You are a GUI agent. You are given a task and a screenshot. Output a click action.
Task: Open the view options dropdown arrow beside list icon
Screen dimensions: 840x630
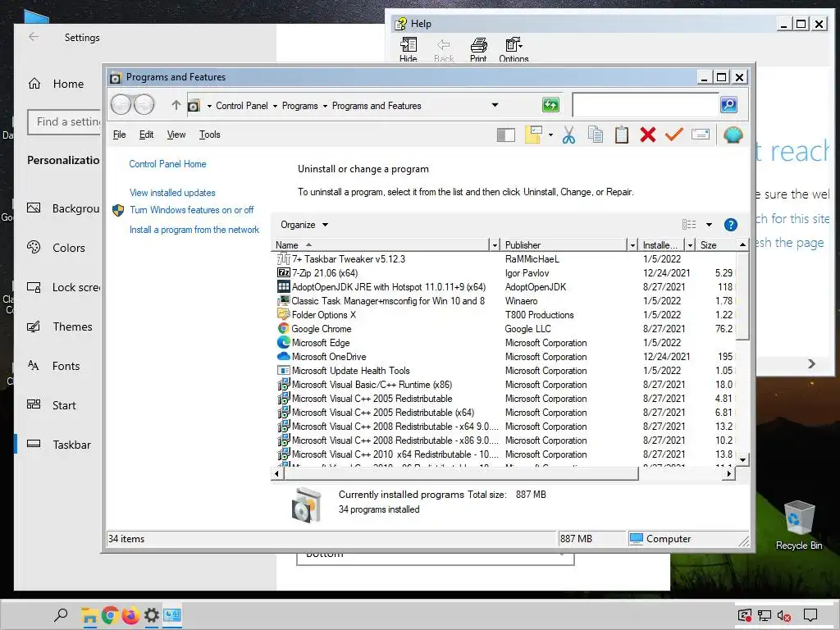(x=709, y=225)
